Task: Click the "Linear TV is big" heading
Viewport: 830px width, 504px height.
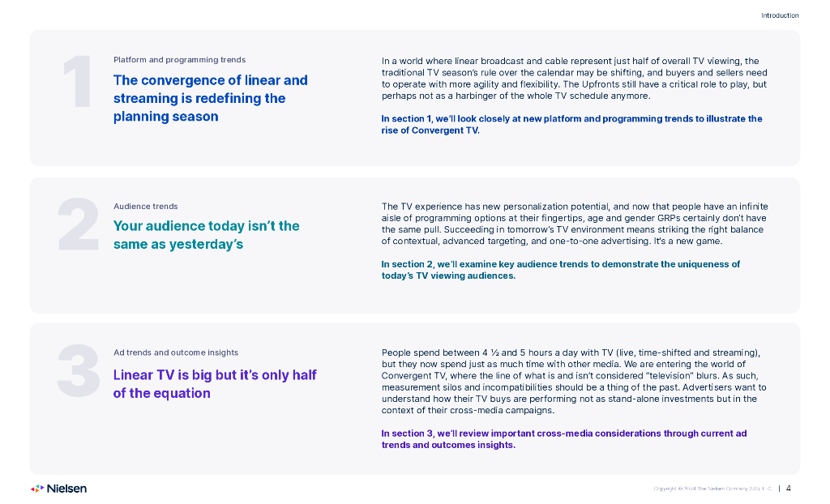Action: click(x=214, y=384)
